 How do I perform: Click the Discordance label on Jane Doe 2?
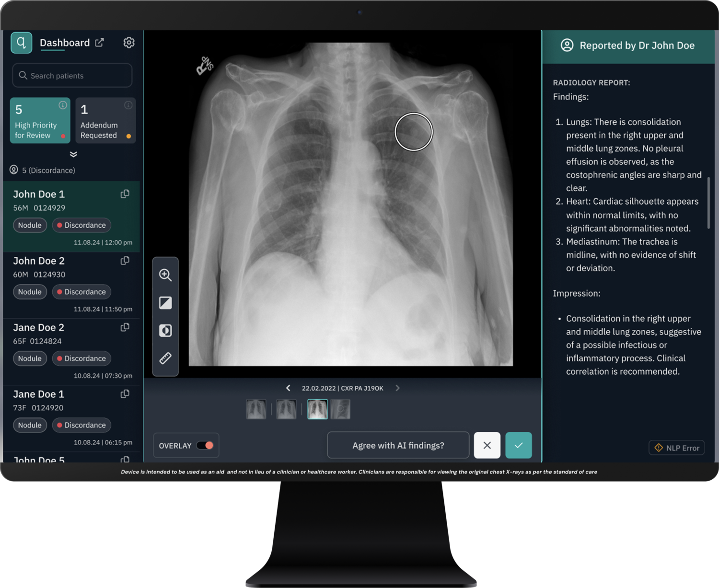click(81, 358)
